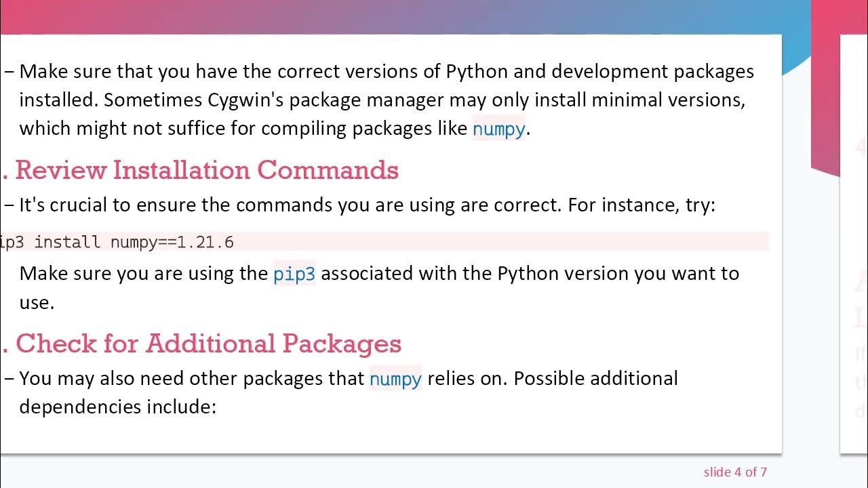Select the Review Installation Commands heading

point(206,170)
